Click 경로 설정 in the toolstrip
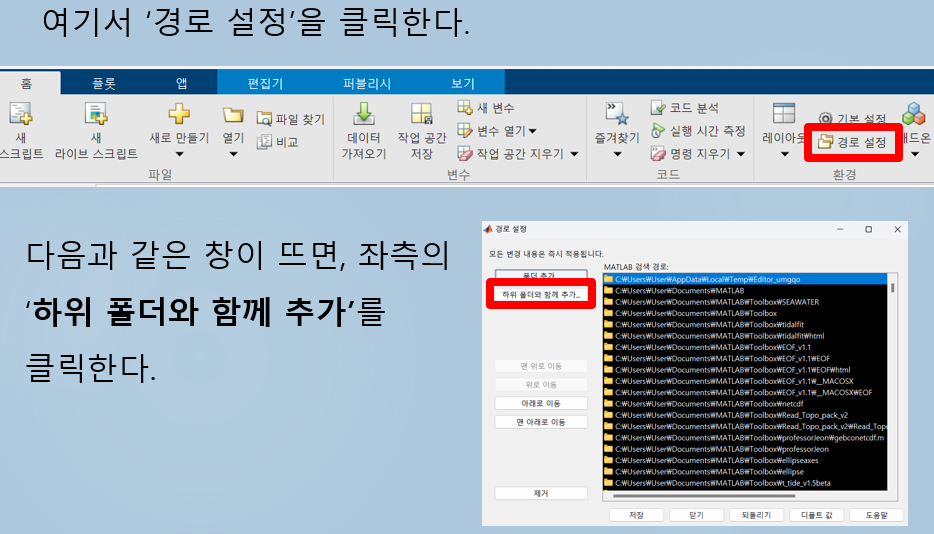The width and height of the screenshot is (934, 534). click(852, 142)
